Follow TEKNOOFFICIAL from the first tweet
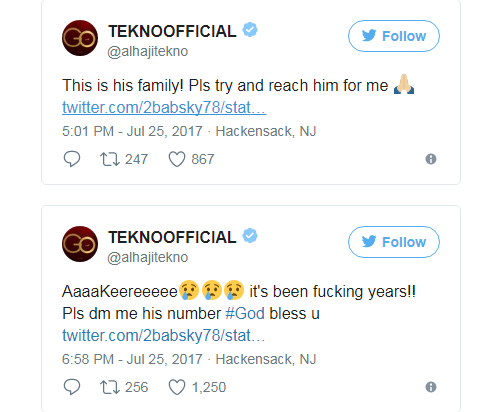 (394, 36)
